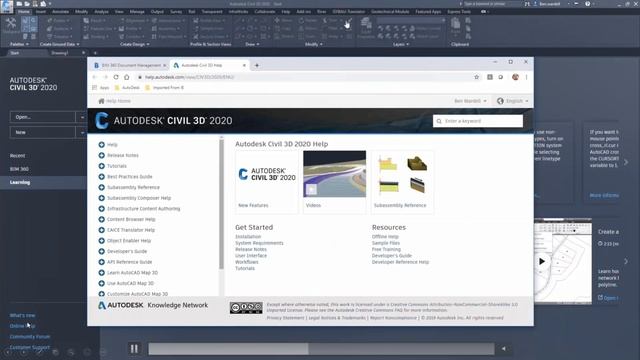Select Recent in the Civil 3D sidebar
640x360 pixels.
(18, 156)
